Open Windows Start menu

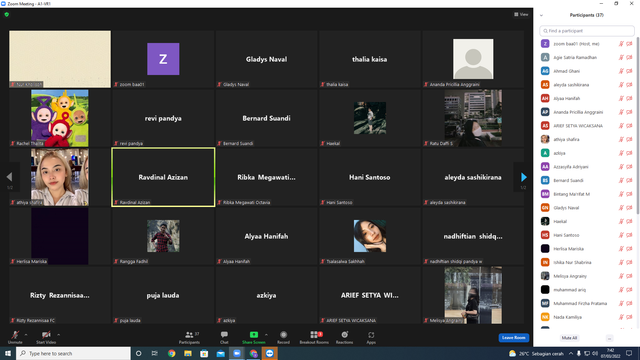coord(8,353)
